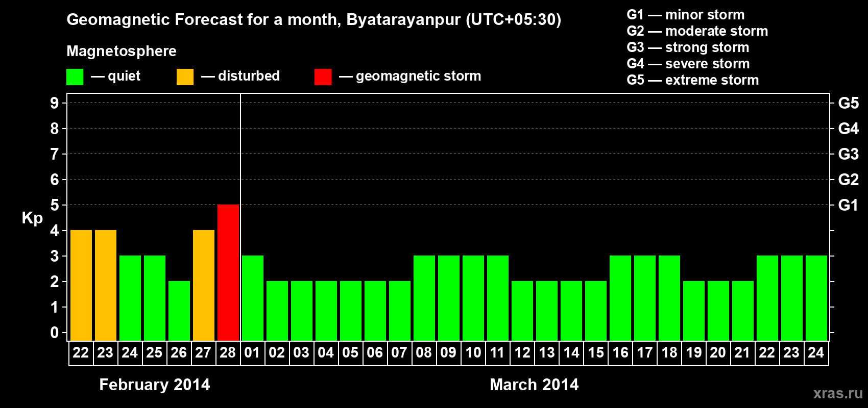Select the green bar for March 12
The image size is (868, 408).
coord(522,311)
